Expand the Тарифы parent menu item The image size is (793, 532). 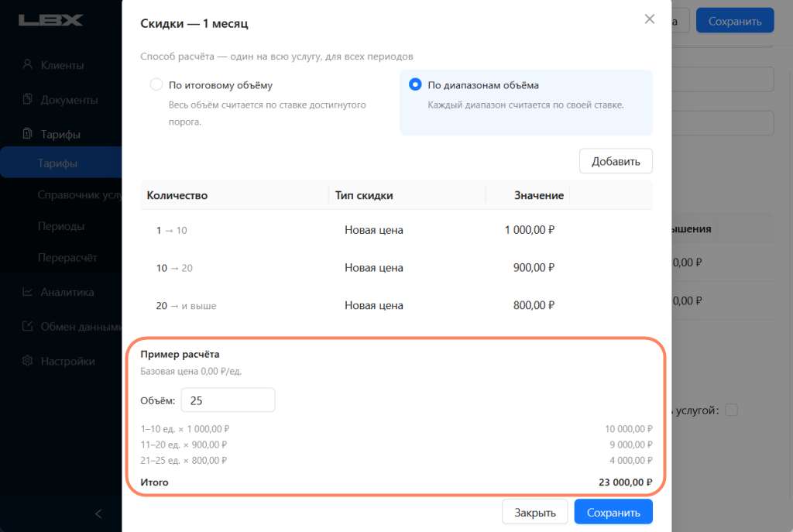click(60, 134)
